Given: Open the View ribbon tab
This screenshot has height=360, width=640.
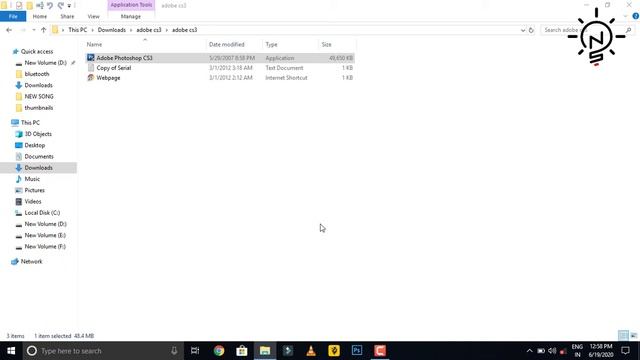Looking at the screenshot, I should click(x=93, y=16).
